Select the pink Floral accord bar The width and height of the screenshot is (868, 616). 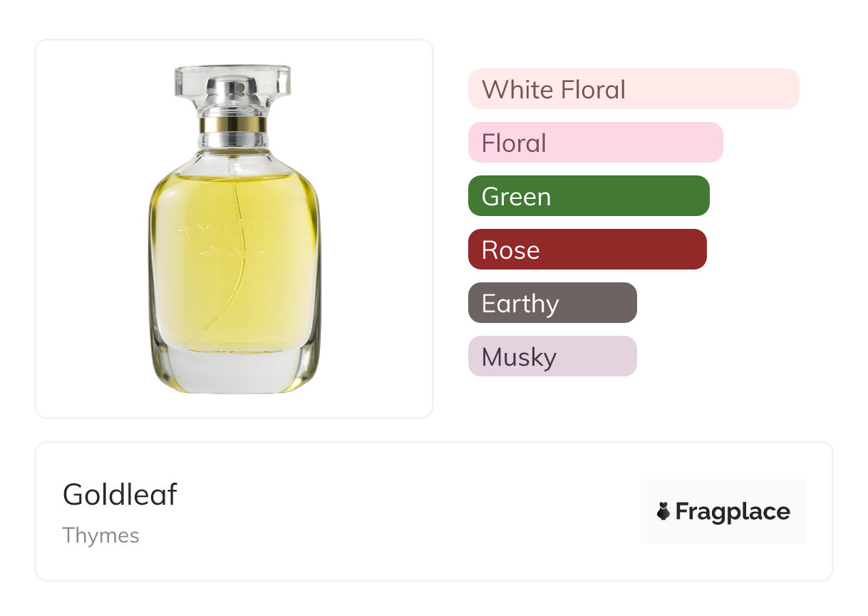click(595, 143)
